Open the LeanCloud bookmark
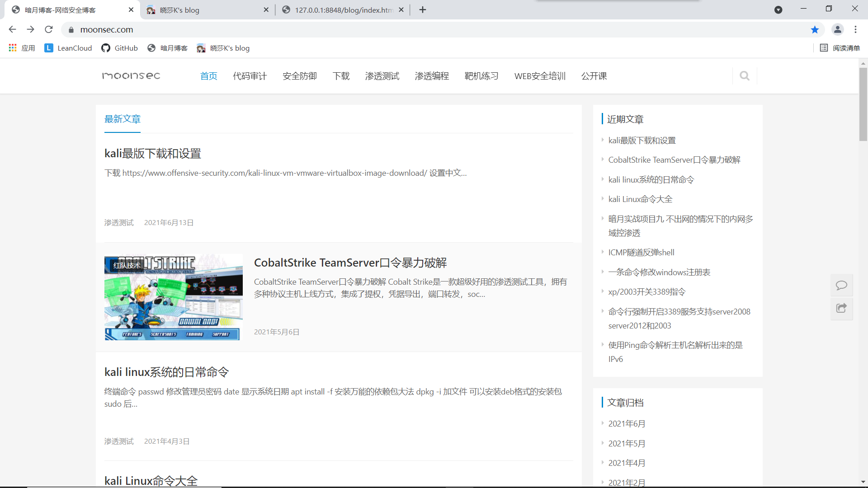 click(68, 48)
